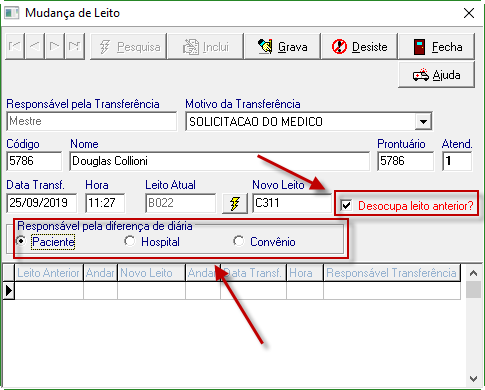This screenshot has height=390, width=485.
Task: Click the grid scrollbar down arrow
Action: [473, 379]
